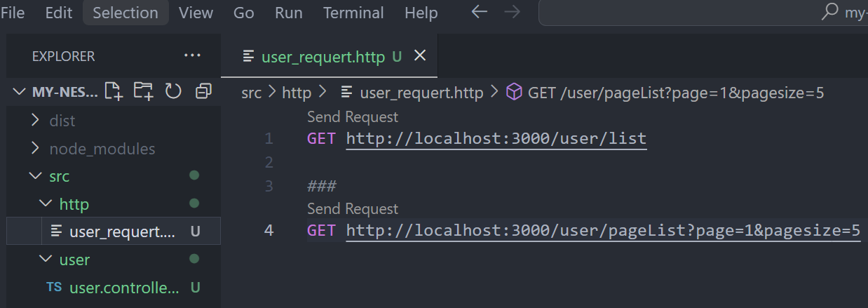Close the user_requert.http tab

[x=420, y=56]
